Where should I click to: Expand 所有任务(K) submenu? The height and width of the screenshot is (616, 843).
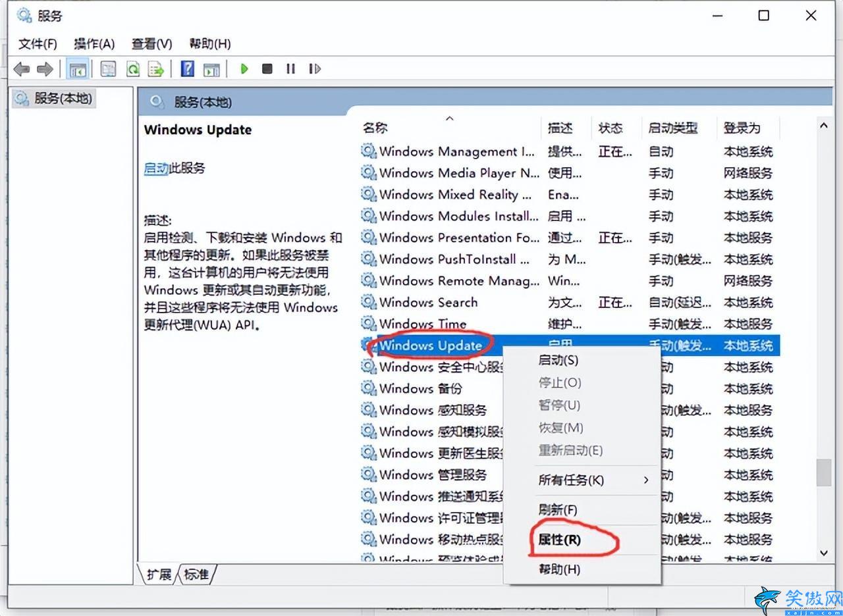pyautogui.click(x=582, y=480)
